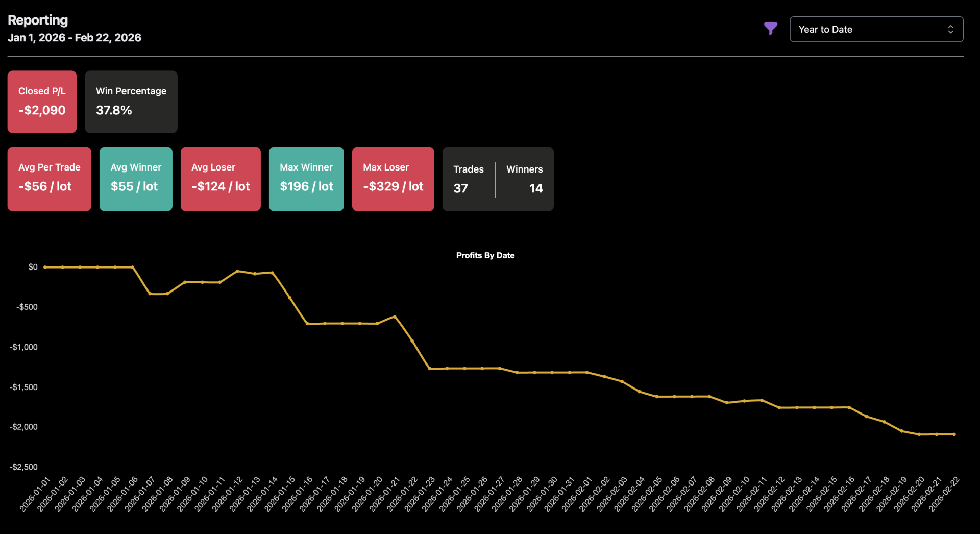Click the -$1,000 y-axis label
The image size is (980, 534).
(23, 347)
